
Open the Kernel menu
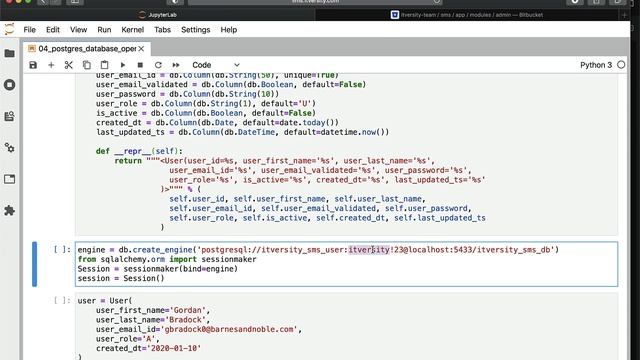(x=133, y=30)
